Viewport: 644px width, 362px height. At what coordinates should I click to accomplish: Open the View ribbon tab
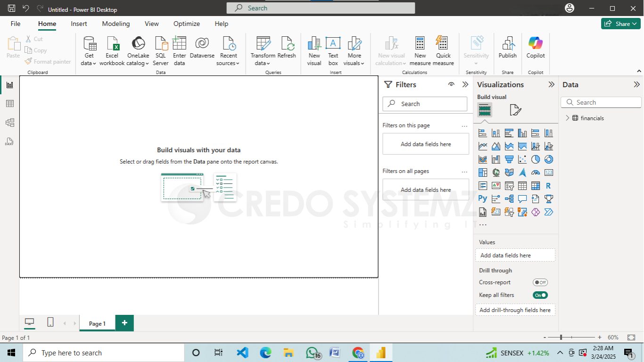(x=152, y=24)
